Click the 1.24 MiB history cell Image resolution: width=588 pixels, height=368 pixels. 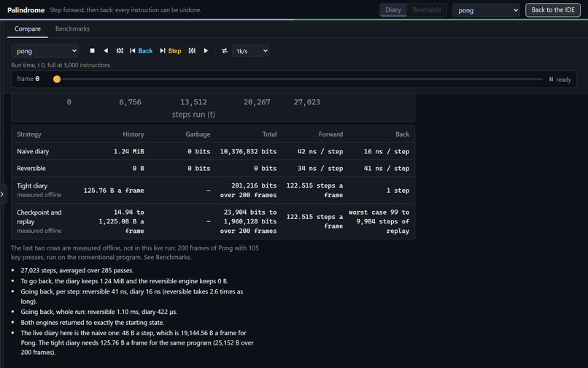click(x=128, y=151)
